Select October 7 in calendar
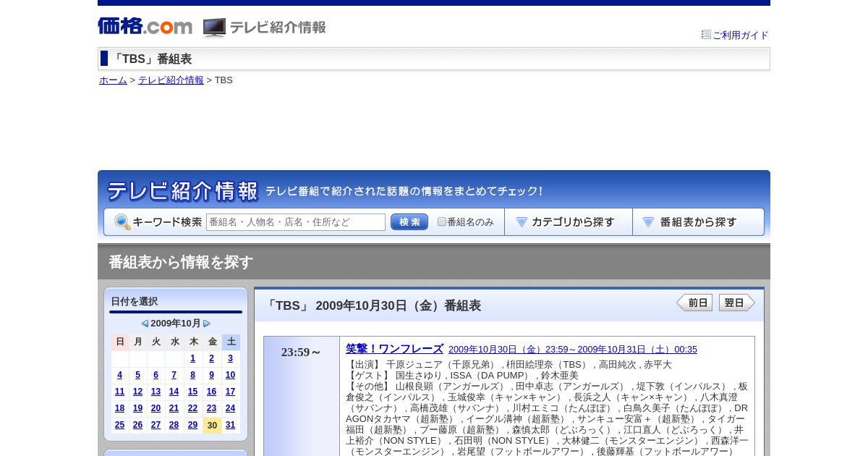This screenshot has width=868, height=456. (174, 375)
